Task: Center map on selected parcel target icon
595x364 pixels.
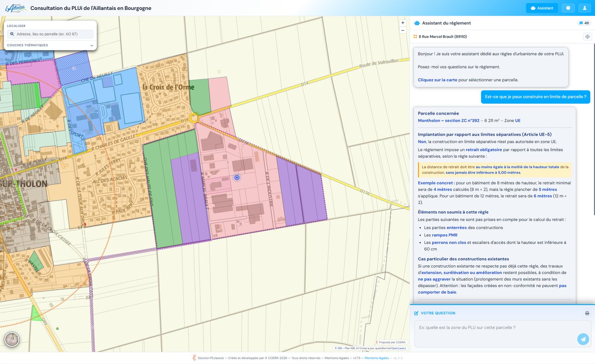Action: click(587, 36)
